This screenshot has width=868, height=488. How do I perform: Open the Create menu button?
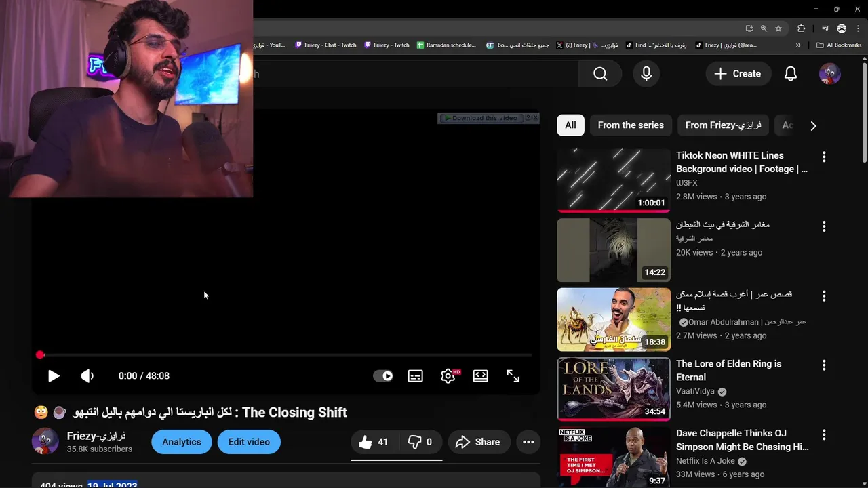(x=738, y=74)
